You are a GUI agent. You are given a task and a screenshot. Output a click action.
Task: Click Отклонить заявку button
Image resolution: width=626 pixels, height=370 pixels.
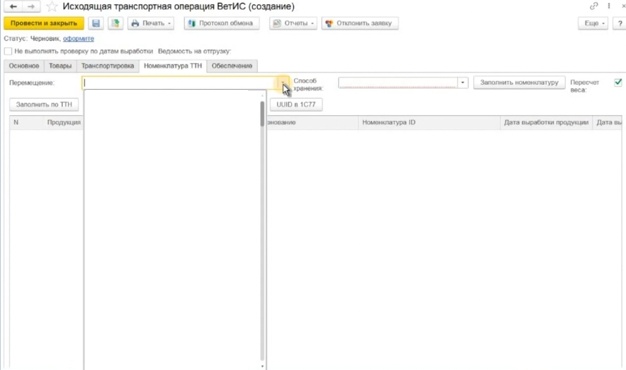point(360,23)
